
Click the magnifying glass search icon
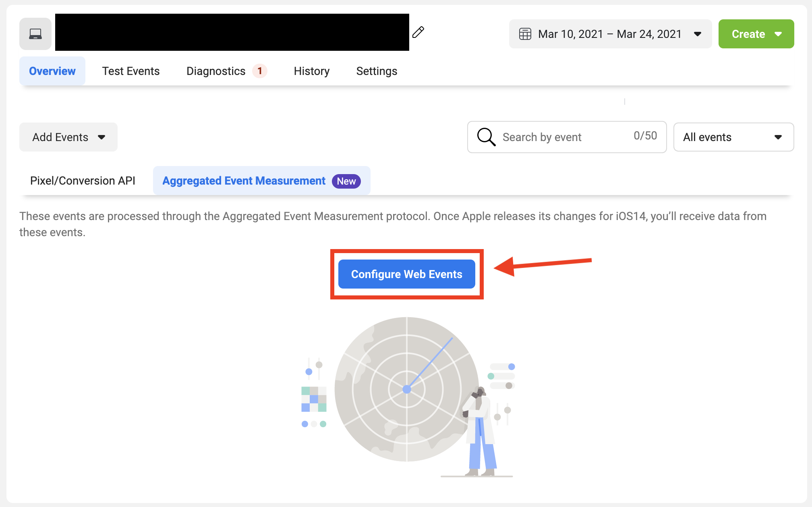pyautogui.click(x=486, y=137)
